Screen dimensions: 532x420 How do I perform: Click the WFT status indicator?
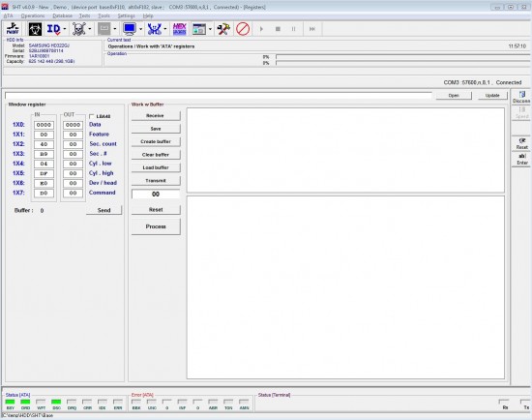[41, 402]
